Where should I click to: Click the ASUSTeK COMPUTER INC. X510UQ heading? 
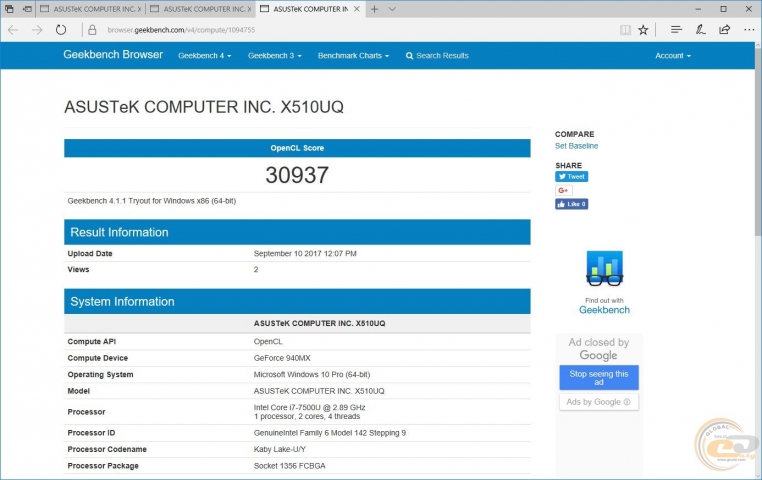pyautogui.click(x=204, y=107)
